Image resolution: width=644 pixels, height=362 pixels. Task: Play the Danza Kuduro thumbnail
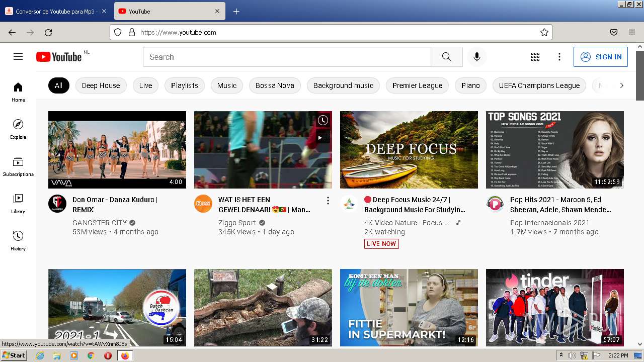coord(117,150)
